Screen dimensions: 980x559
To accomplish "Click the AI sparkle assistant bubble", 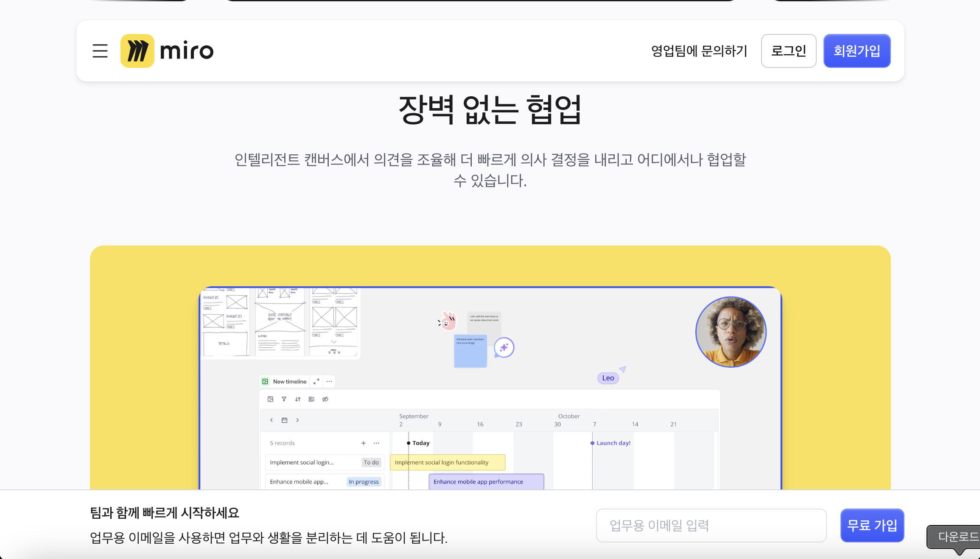I will 504,348.
